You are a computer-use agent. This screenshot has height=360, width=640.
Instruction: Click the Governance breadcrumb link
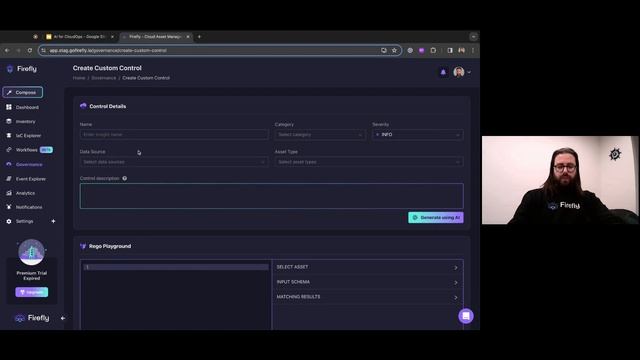pos(104,78)
